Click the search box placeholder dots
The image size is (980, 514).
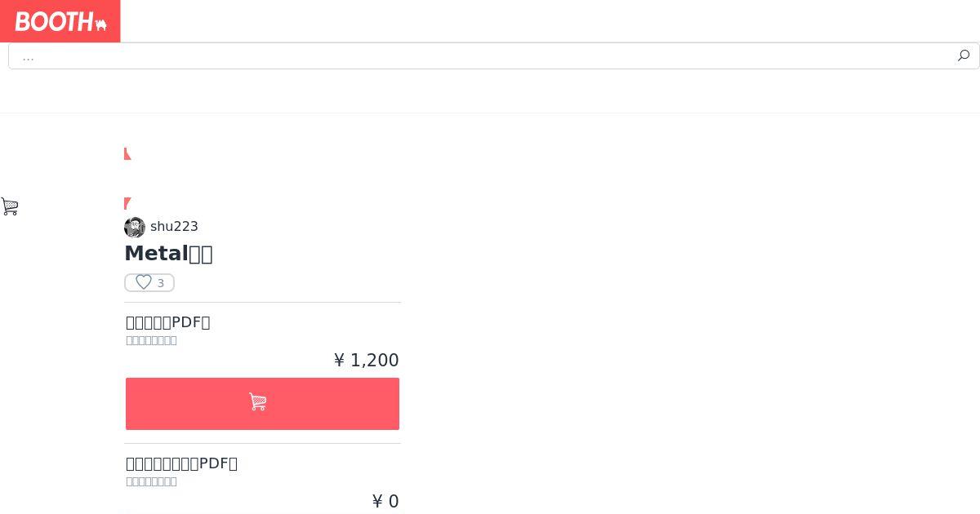(28, 56)
